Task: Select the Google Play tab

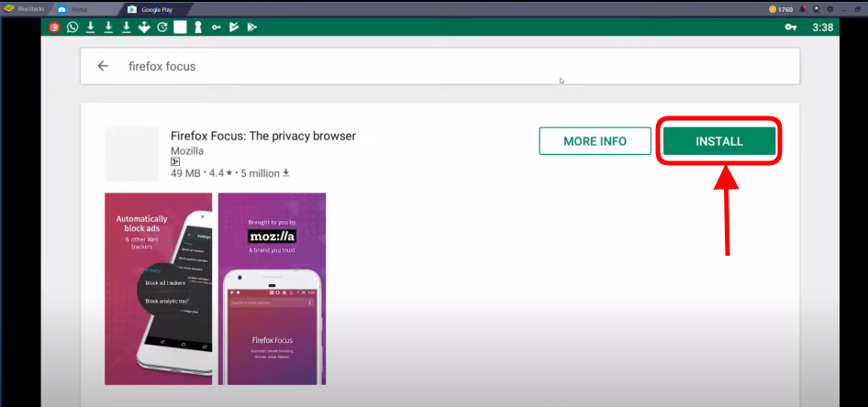Action: (157, 9)
